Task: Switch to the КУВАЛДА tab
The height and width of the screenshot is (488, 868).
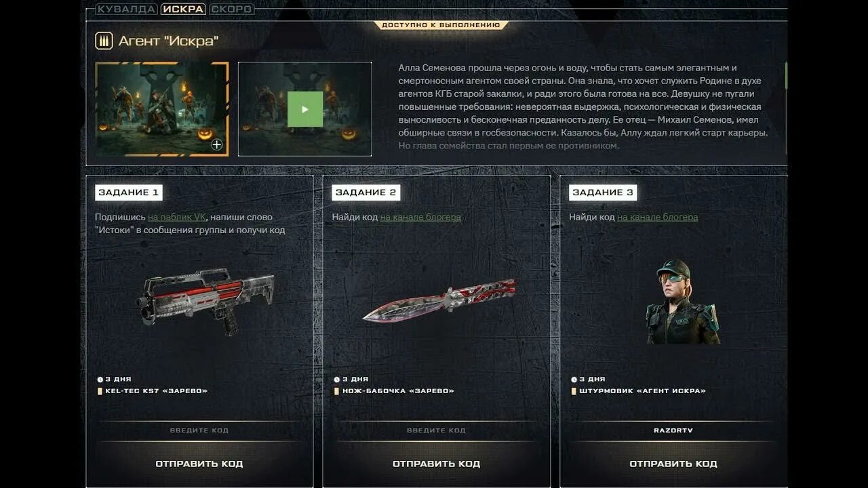Action: click(x=126, y=9)
